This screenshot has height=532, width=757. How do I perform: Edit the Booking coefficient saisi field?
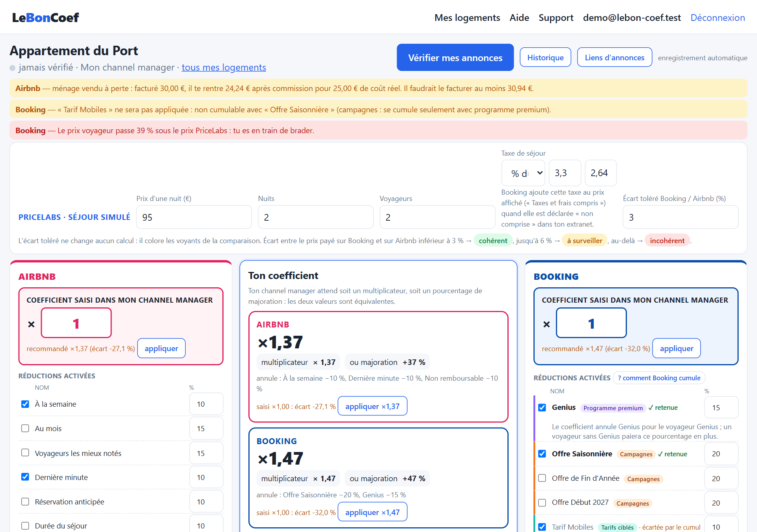pos(591,323)
